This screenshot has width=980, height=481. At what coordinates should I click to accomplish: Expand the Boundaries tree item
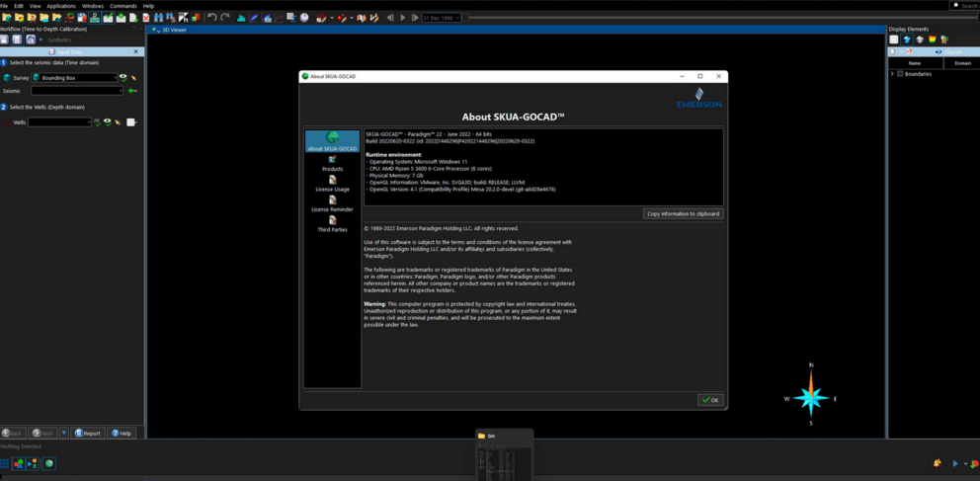[892, 74]
